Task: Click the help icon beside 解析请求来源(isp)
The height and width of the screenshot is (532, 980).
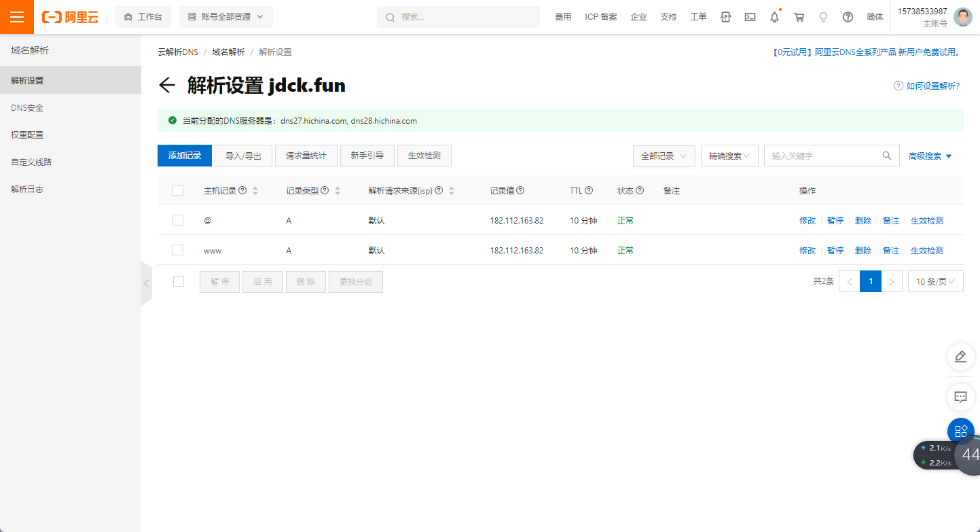Action: (x=439, y=191)
